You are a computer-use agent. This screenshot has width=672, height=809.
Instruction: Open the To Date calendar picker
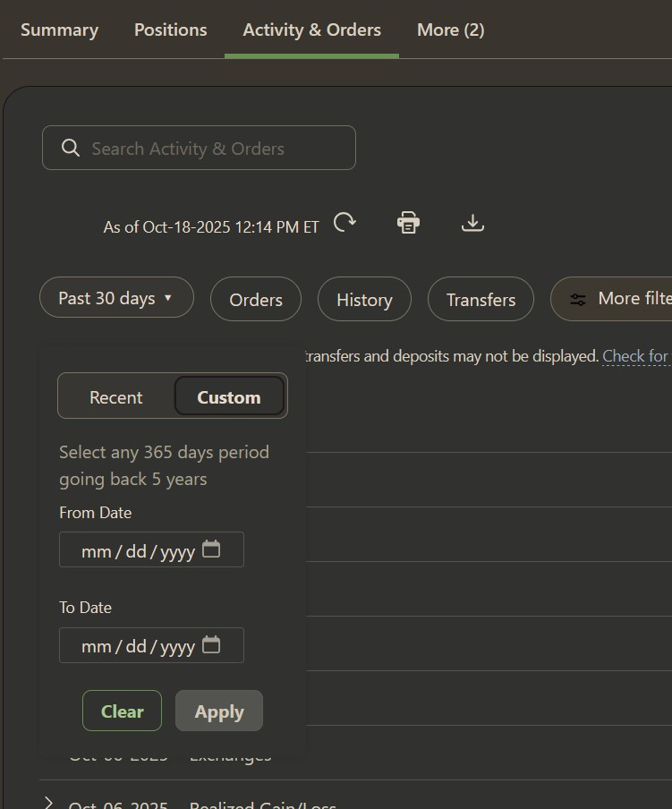click(x=211, y=645)
